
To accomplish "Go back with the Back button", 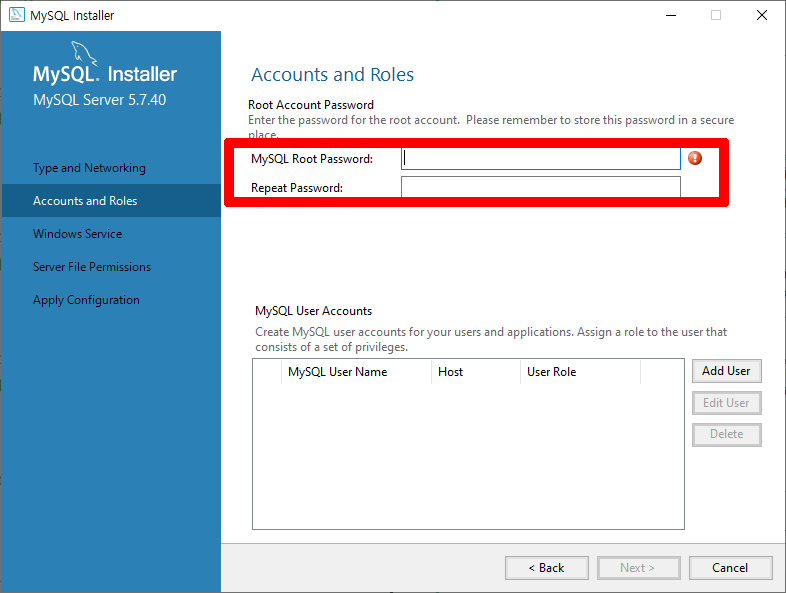I will 546,568.
